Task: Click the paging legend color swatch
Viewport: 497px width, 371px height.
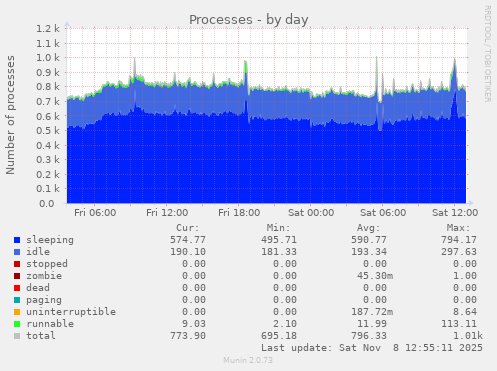Action: 17,300
